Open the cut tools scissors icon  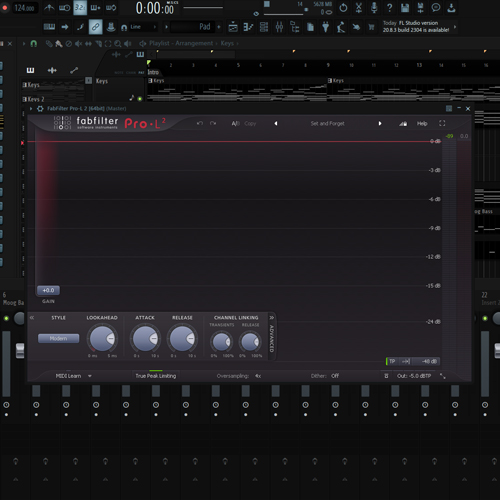pos(359,8)
